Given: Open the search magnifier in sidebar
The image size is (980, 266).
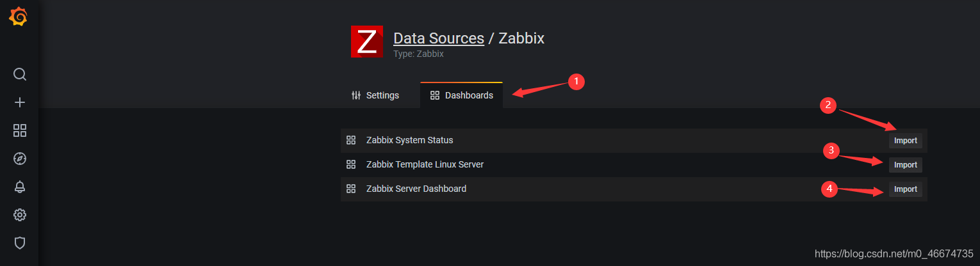Looking at the screenshot, I should coord(20,74).
